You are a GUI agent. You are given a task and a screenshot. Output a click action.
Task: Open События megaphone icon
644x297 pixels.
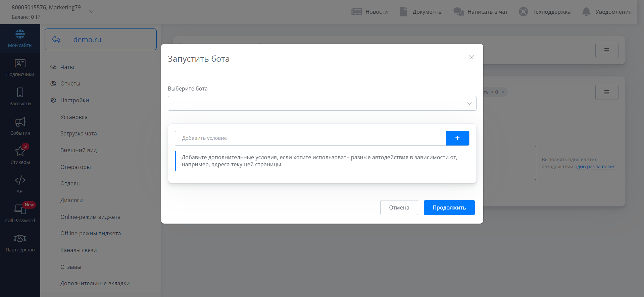click(x=20, y=122)
